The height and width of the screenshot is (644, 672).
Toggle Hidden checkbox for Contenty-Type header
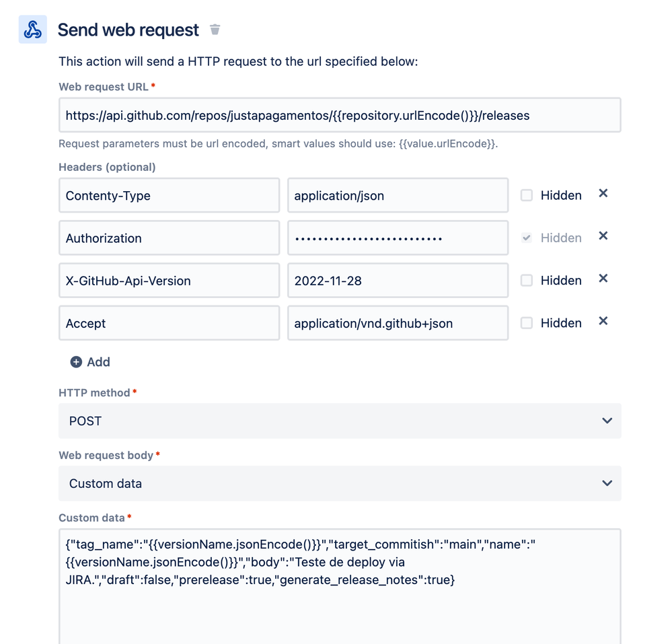[x=526, y=196]
